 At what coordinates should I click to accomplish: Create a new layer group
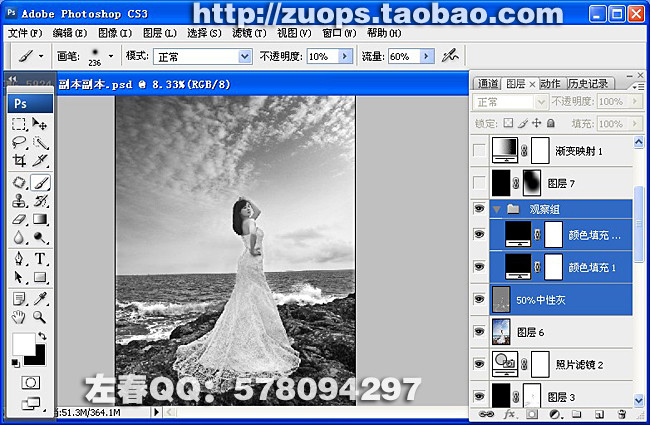coord(576,414)
